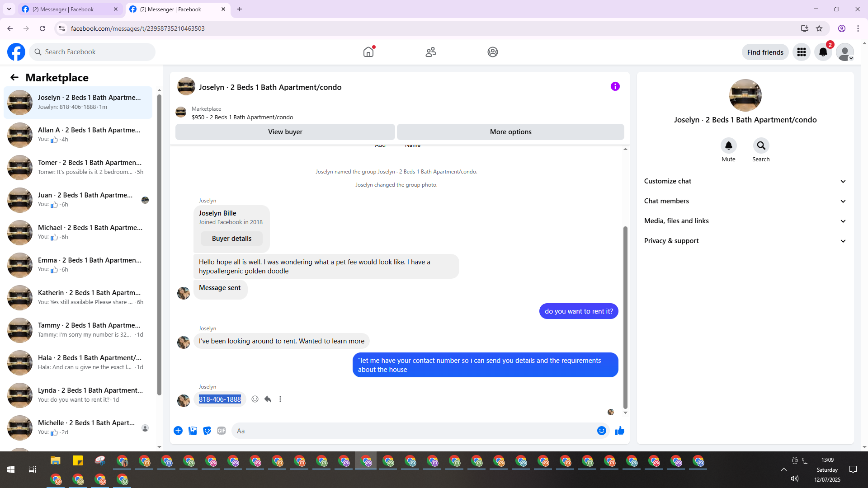Open Facebook Home tab

368,52
